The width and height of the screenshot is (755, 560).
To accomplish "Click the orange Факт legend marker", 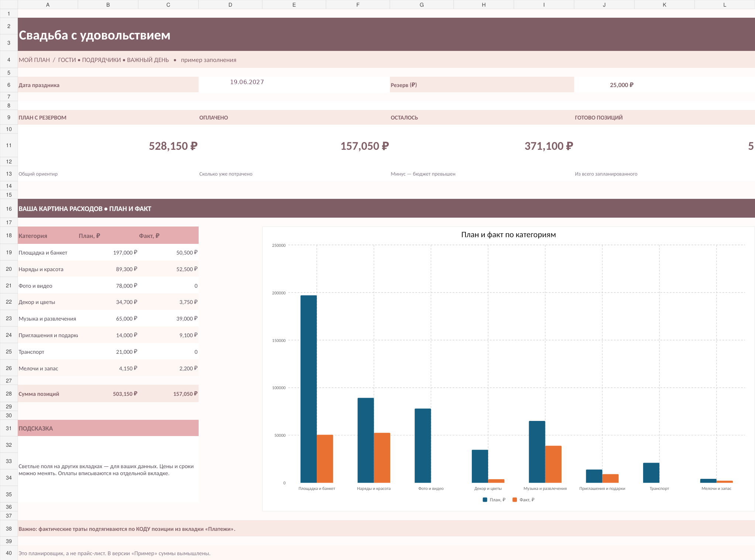I will click(515, 499).
